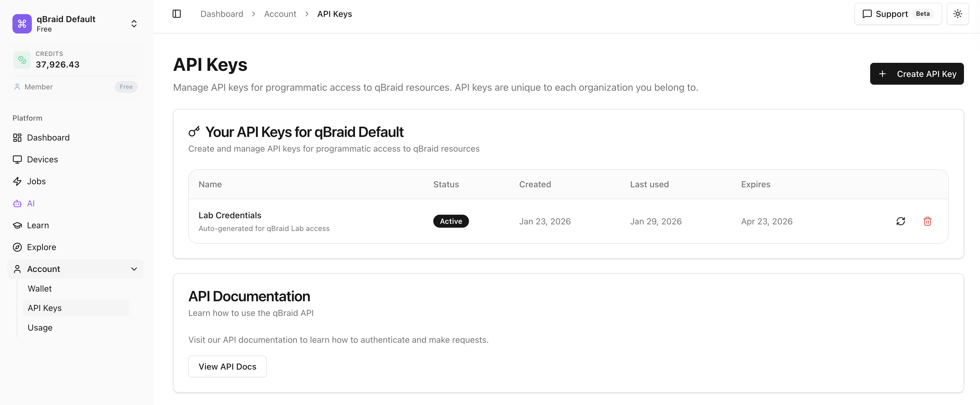Toggle the sidebar with the panel icon
Image resolution: width=980 pixels, height=405 pixels.
click(177, 14)
